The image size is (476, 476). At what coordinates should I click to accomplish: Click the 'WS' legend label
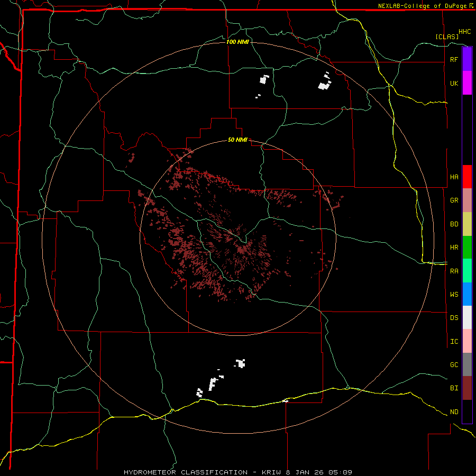(454, 295)
